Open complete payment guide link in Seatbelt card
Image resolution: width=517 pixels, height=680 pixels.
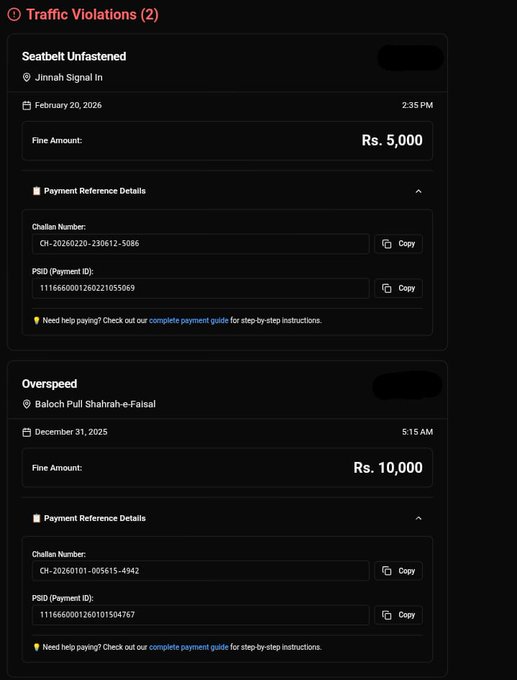pos(189,321)
